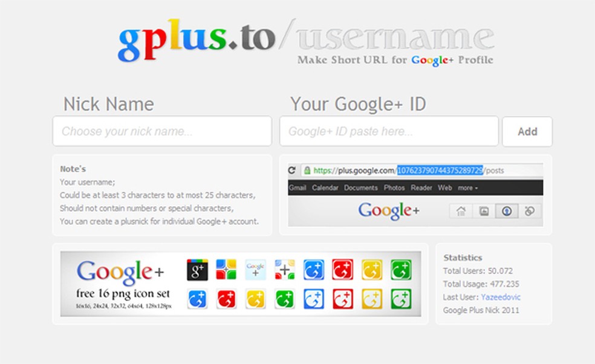Choose the red-framed Google+ icon with white center

click(x=343, y=299)
